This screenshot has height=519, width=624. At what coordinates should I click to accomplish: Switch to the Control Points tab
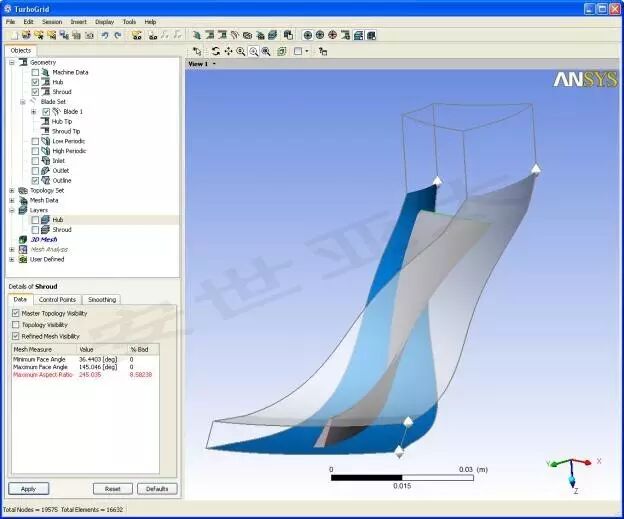click(x=57, y=300)
